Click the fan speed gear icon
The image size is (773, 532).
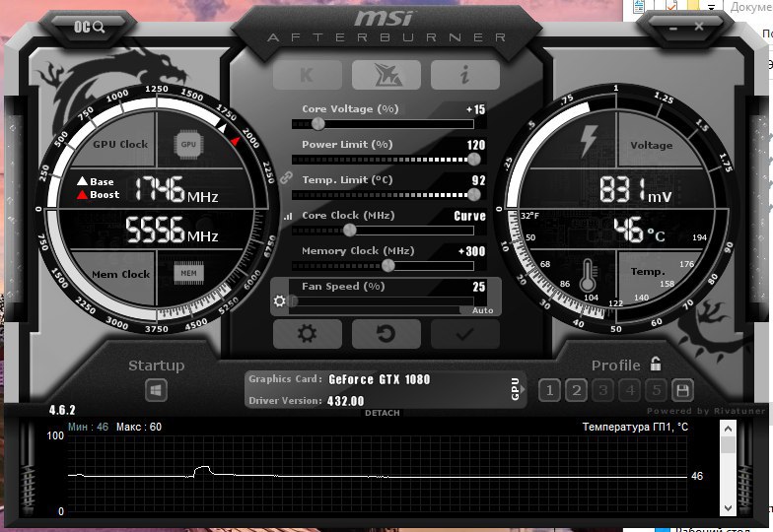click(280, 300)
